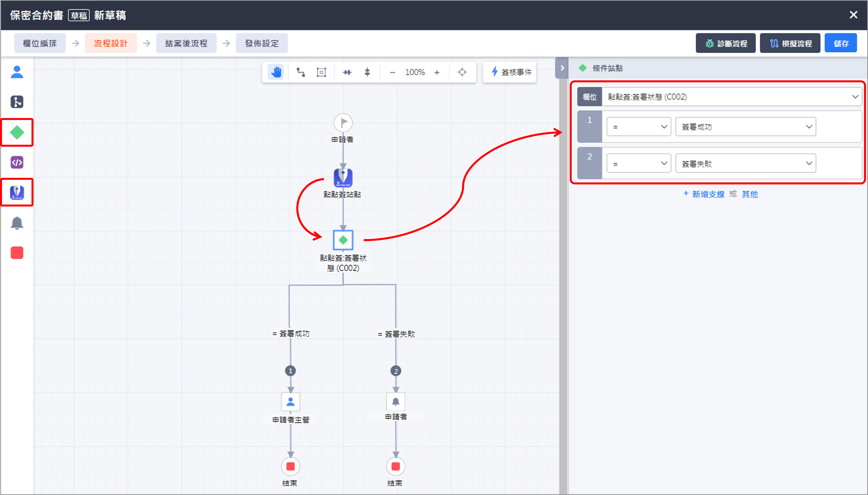This screenshot has width=868, height=495.
Task: Click the end node under the bell branch
Action: [396, 466]
